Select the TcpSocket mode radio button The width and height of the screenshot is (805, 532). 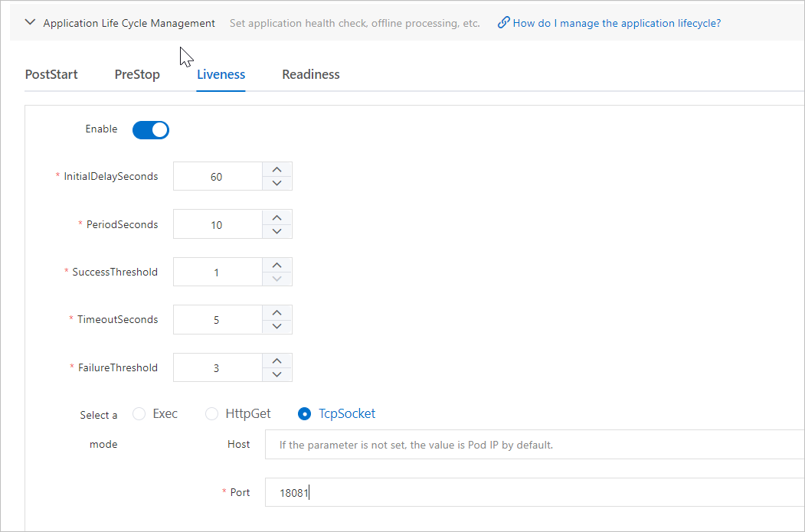click(x=304, y=413)
